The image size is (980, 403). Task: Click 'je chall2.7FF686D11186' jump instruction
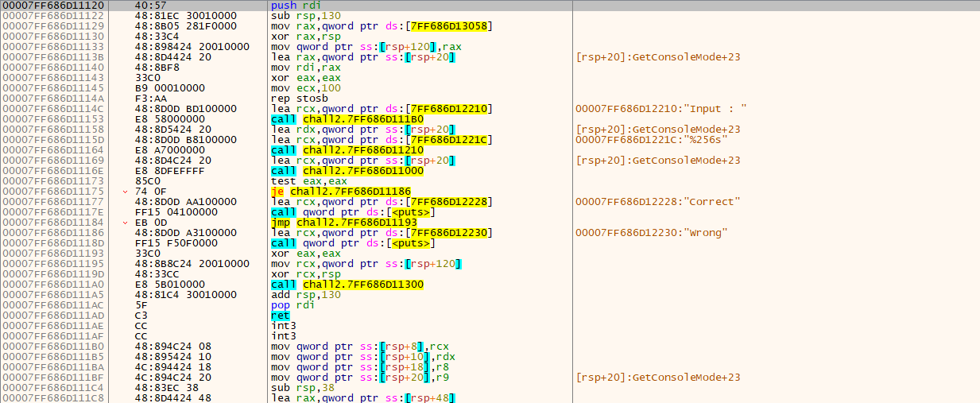(x=341, y=192)
